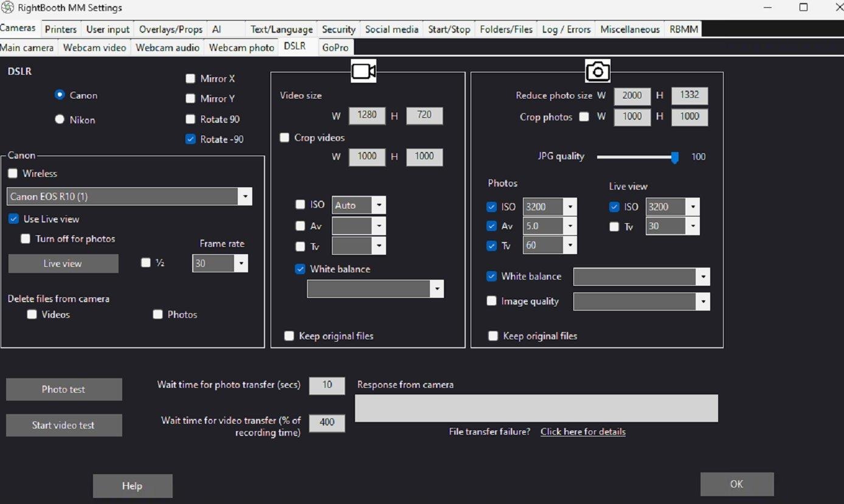The height and width of the screenshot is (504, 844).
Task: Toggle the Use Live view checkbox
Action: (13, 219)
